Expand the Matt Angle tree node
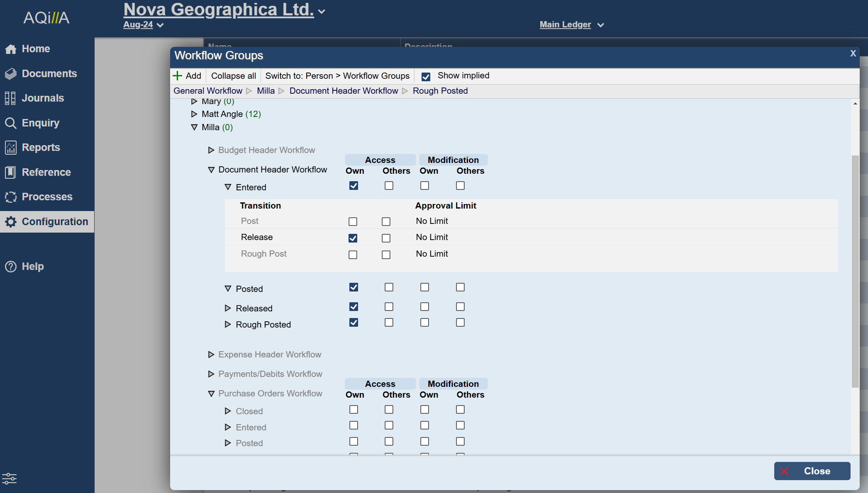The image size is (868, 493). [x=194, y=114]
